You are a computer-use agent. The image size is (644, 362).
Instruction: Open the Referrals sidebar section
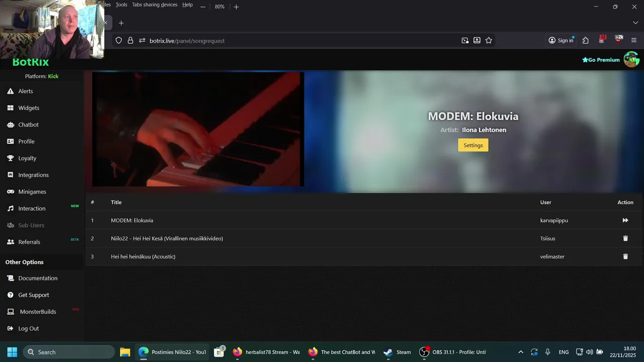(x=29, y=242)
